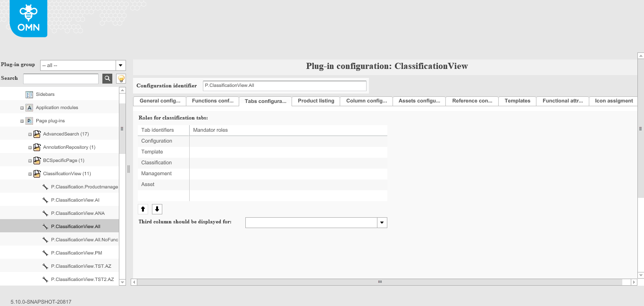Image resolution: width=644 pixels, height=306 pixels.
Task: Open the 'Third column should be displayed for' dropdown
Action: (x=382, y=222)
